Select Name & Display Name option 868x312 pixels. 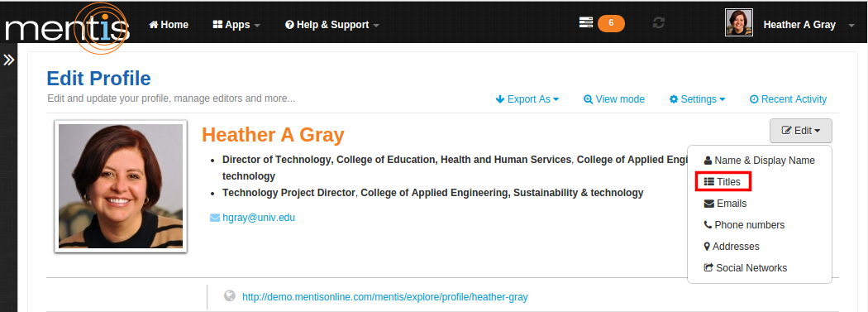pos(760,161)
